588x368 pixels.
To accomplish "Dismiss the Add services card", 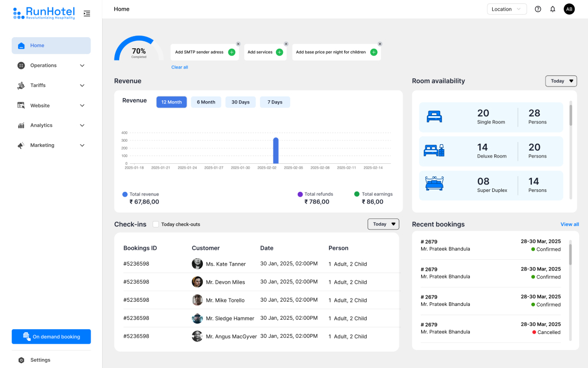I will pyautogui.click(x=286, y=44).
